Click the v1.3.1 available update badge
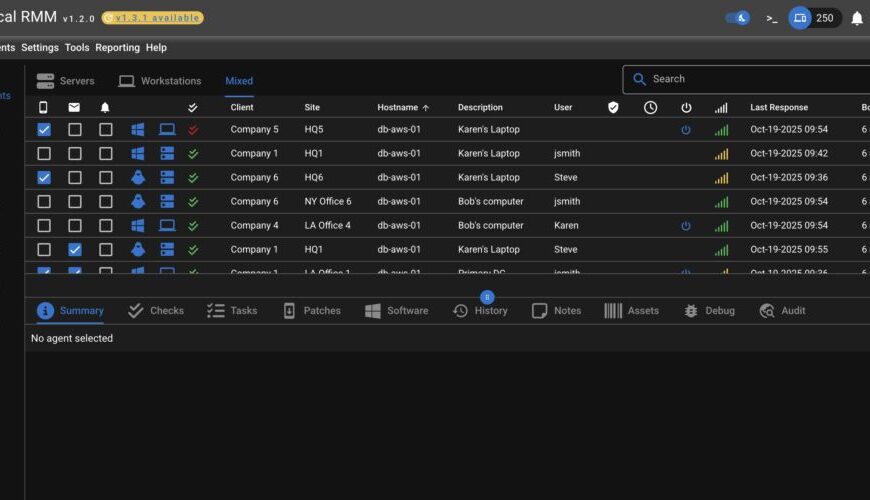This screenshot has height=500, width=870. coord(152,18)
